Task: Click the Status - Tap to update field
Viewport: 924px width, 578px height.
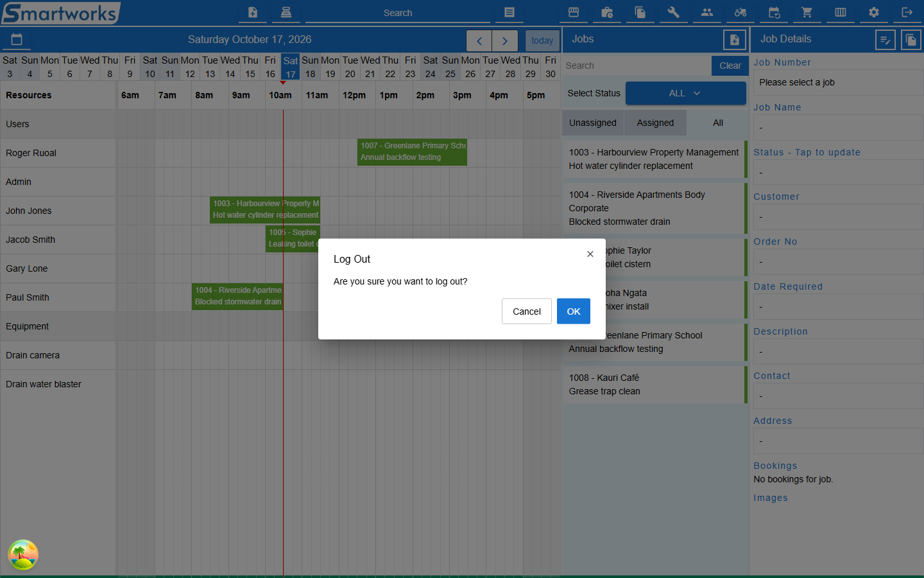Action: [x=838, y=173]
